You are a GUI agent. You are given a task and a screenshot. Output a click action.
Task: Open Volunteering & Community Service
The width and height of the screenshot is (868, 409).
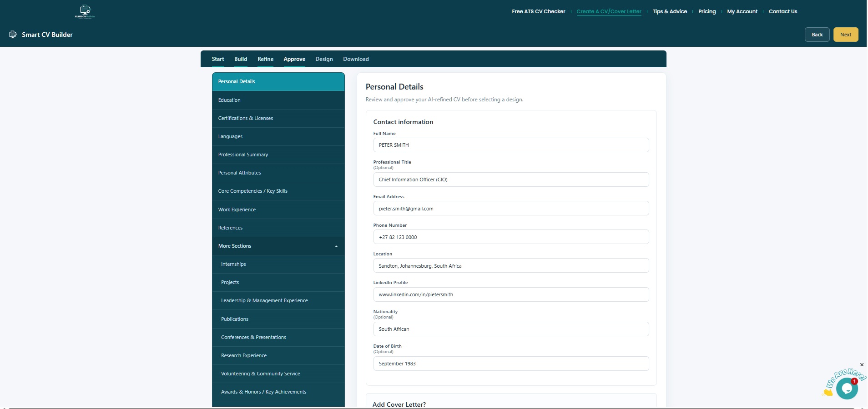pyautogui.click(x=278, y=374)
